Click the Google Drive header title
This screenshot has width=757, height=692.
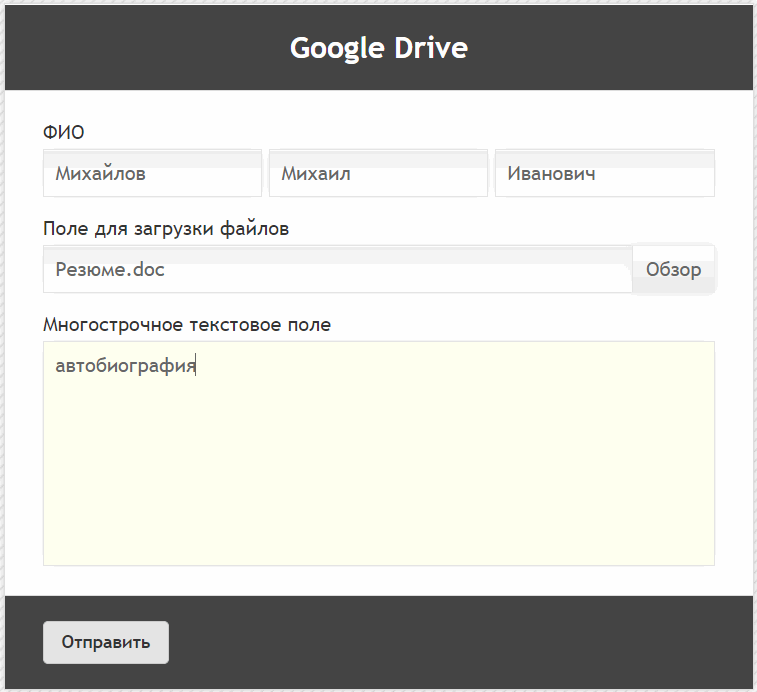[379, 48]
